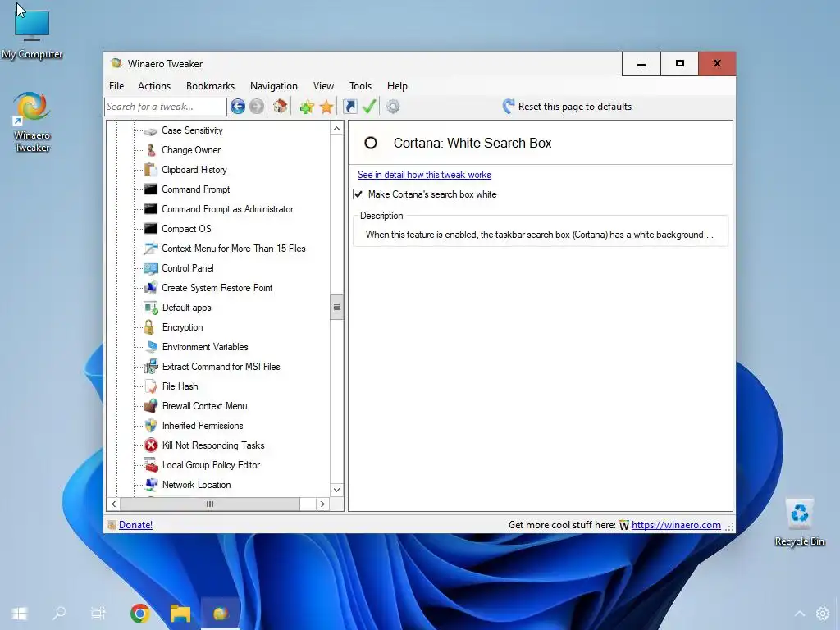Screen dimensions: 840x630
Task: Open Winaero Tweaker desktop shortcut
Action: (x=32, y=122)
